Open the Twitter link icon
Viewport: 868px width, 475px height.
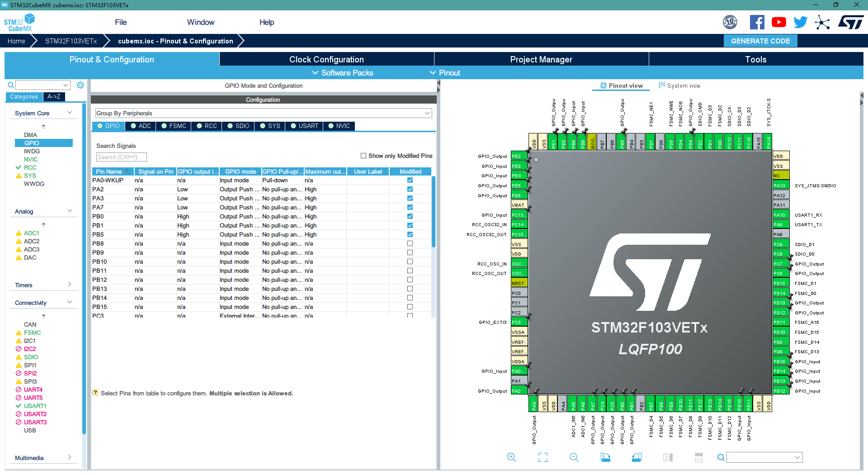[800, 22]
